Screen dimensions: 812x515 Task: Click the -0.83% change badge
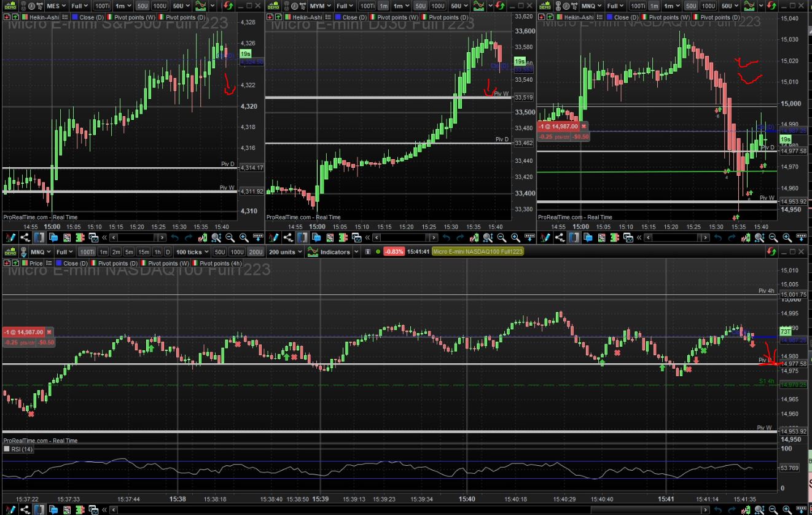click(393, 252)
